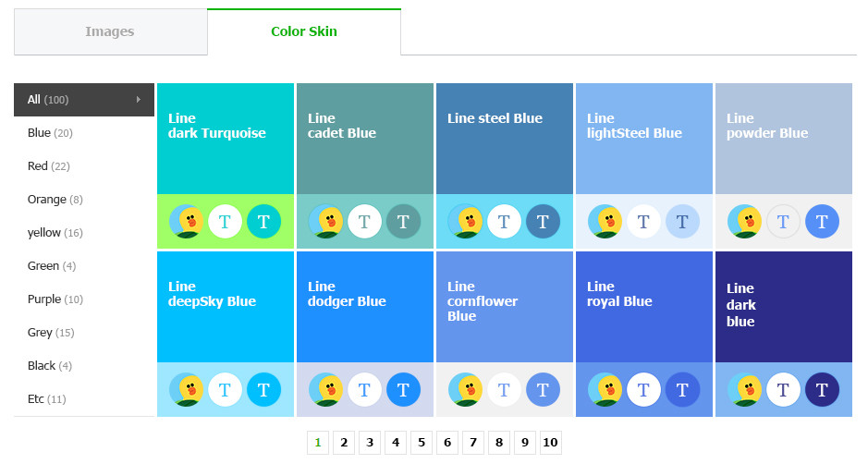Choose the Line cornflower Blue swatch

pos(505,306)
